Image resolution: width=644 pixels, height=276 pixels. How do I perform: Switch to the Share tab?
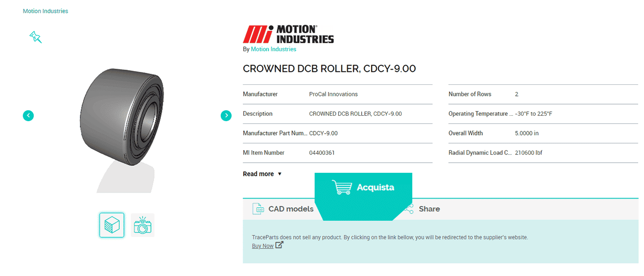pos(429,209)
